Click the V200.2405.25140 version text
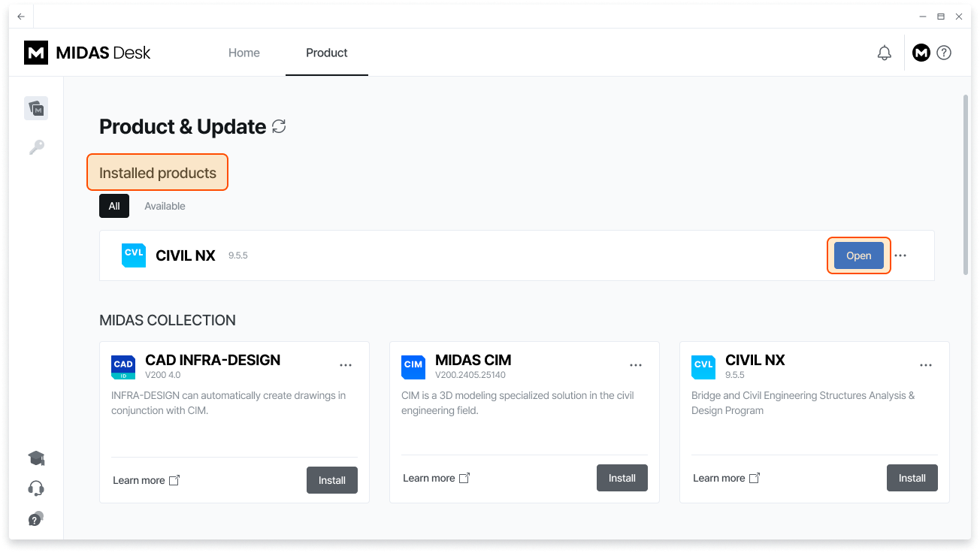 (x=470, y=375)
